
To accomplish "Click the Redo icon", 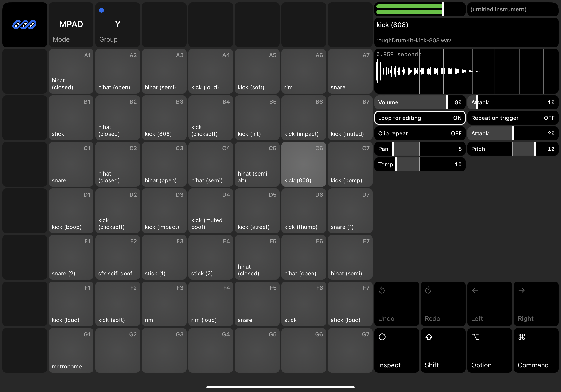I will (x=443, y=304).
